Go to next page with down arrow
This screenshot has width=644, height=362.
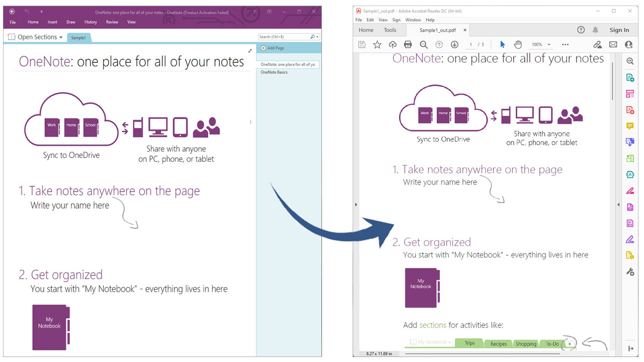(x=454, y=45)
